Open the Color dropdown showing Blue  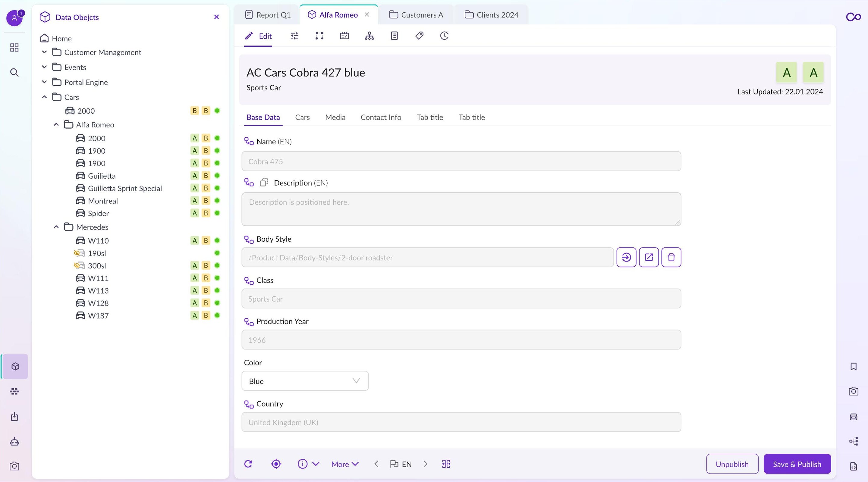305,381
